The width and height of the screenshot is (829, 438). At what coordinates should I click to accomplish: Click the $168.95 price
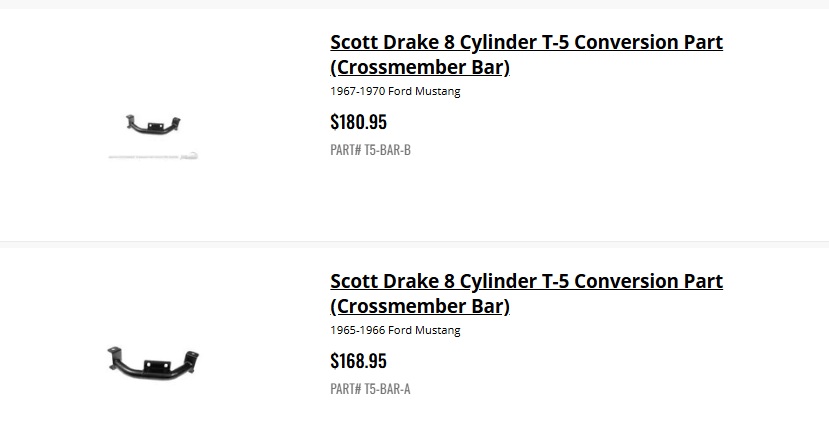tap(358, 360)
